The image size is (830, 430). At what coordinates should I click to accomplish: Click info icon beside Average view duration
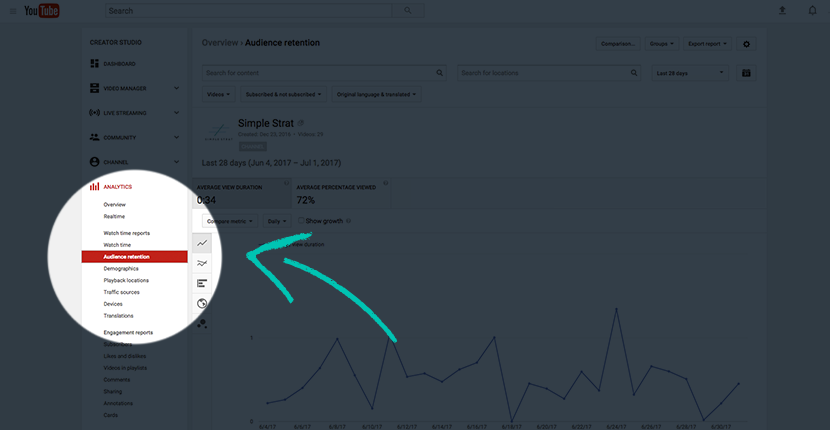pyautogui.click(x=286, y=183)
